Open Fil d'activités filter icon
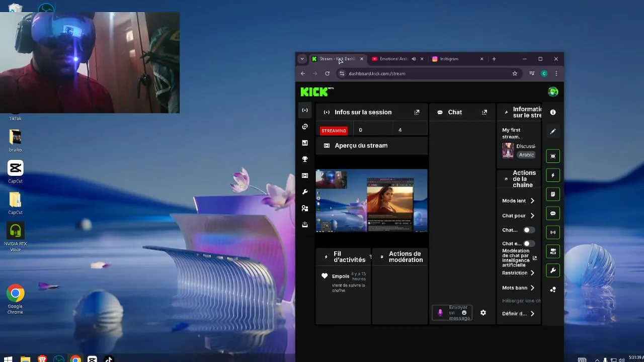Screen dimensions: 644x362 (370, 257)
